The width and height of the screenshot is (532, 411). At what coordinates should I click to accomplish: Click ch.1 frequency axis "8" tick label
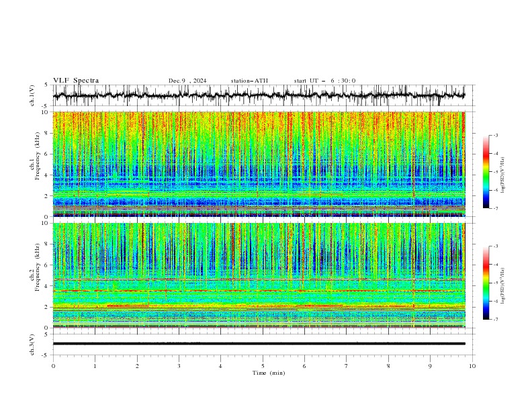pyautogui.click(x=47, y=133)
